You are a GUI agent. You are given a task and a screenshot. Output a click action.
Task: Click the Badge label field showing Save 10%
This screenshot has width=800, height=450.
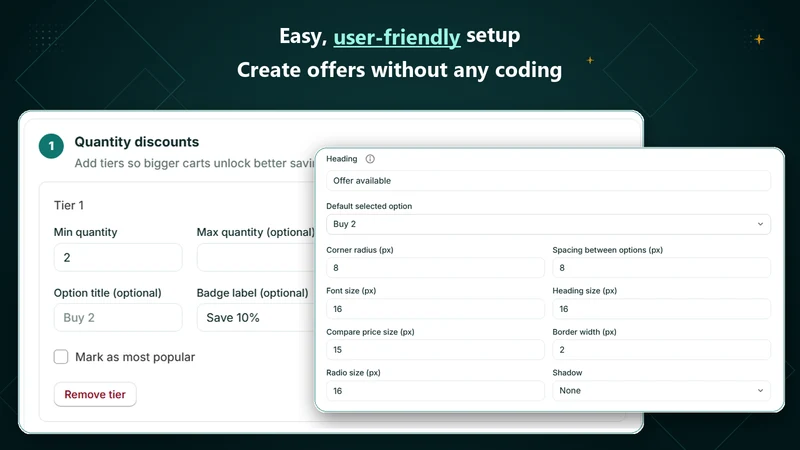(256, 317)
